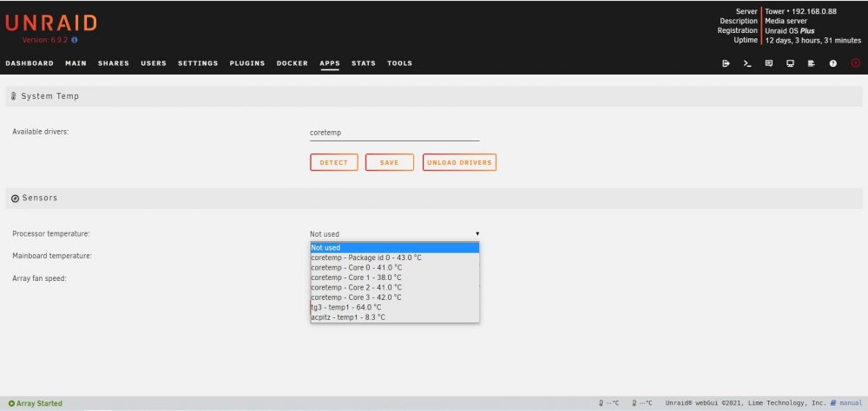
Task: Click the second temperature reading in the footer
Action: tap(642, 403)
